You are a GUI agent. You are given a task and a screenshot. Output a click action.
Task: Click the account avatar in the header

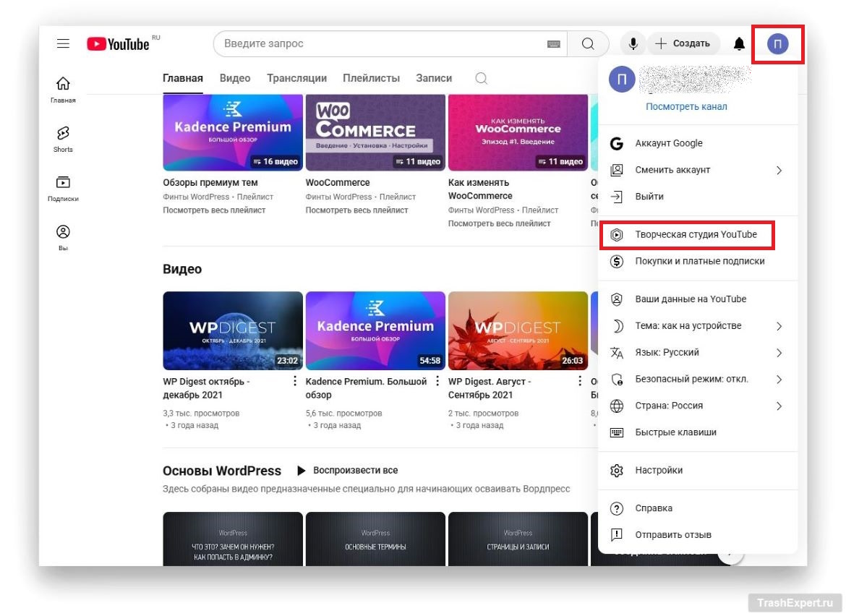tap(777, 43)
